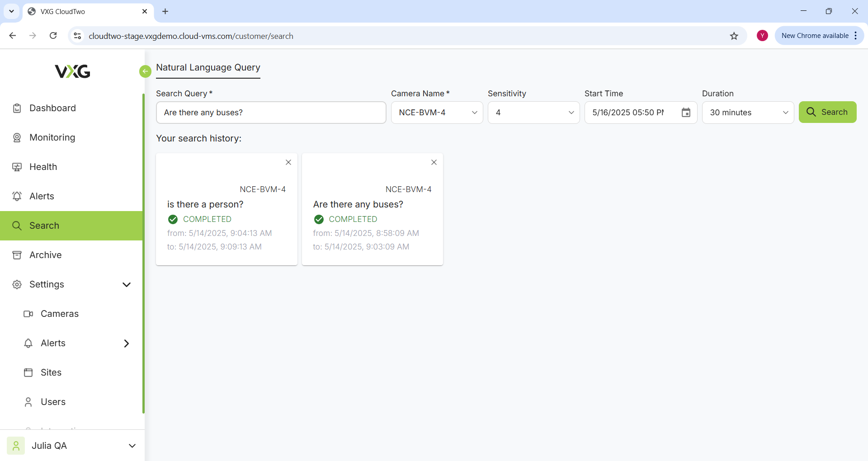Click New Chrome available button

pyautogui.click(x=815, y=36)
